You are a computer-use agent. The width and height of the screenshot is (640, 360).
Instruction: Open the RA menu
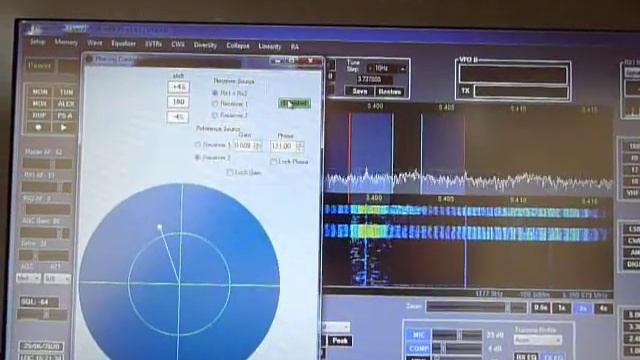[x=295, y=47]
